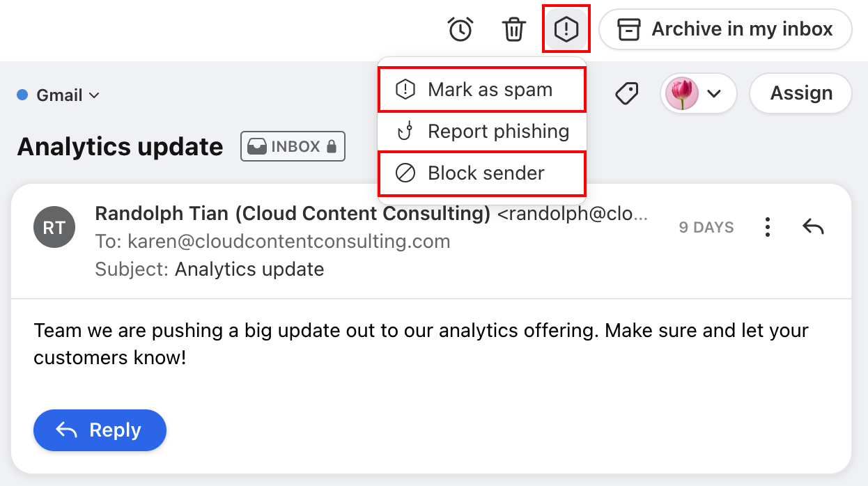Click the RT sender avatar
Screen dimensions: 868x486
[54, 227]
